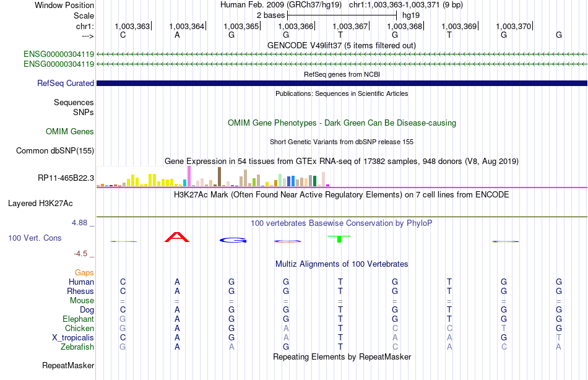Select the Zebrafish alignment row label
Image resolution: width=588 pixels, height=380 pixels.
tap(77, 347)
